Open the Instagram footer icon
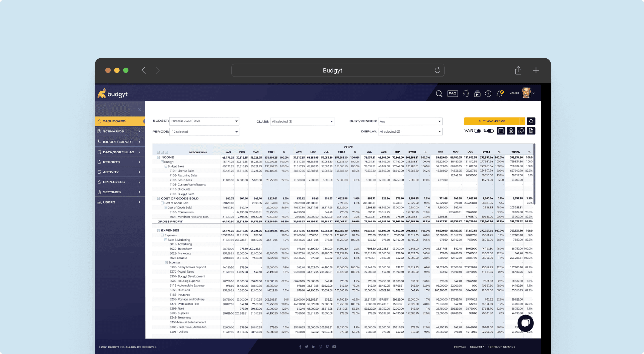The height and width of the screenshot is (354, 644). tap(320, 347)
